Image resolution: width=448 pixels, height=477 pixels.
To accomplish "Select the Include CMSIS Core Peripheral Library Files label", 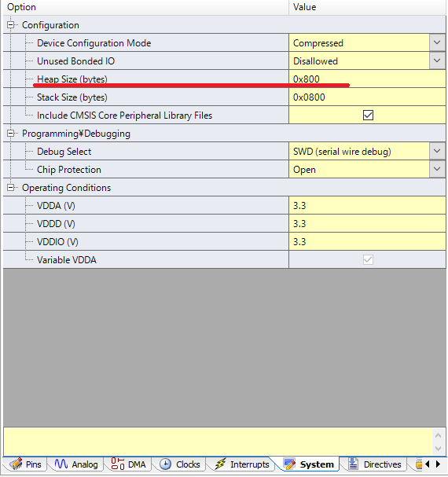I will [x=124, y=116].
